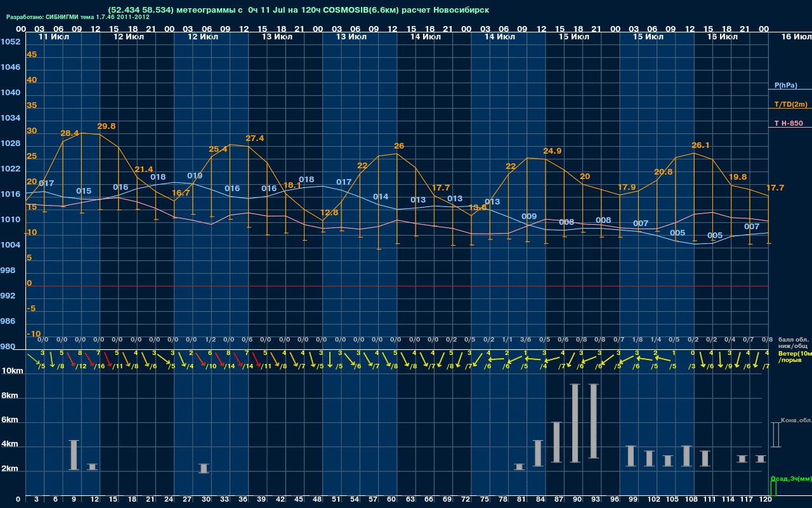This screenshot has width=812, height=508.
Task: Click the 18.1 temperature label
Action: (292, 185)
